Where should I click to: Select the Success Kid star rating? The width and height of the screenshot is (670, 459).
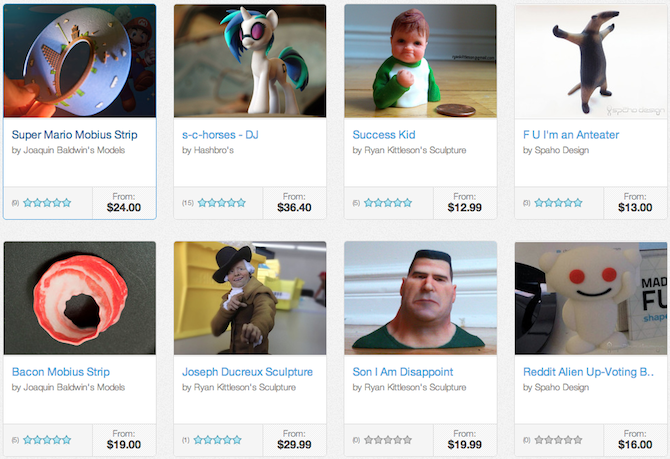(x=388, y=203)
